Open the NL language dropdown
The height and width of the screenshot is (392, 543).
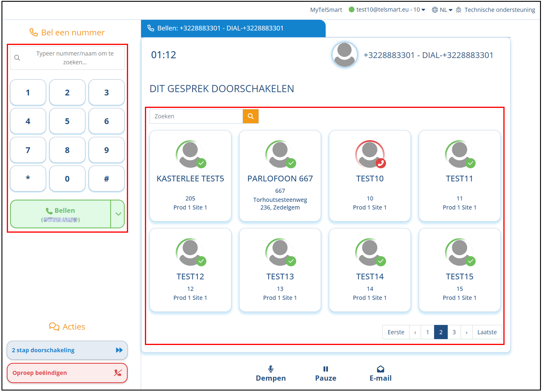(x=446, y=10)
